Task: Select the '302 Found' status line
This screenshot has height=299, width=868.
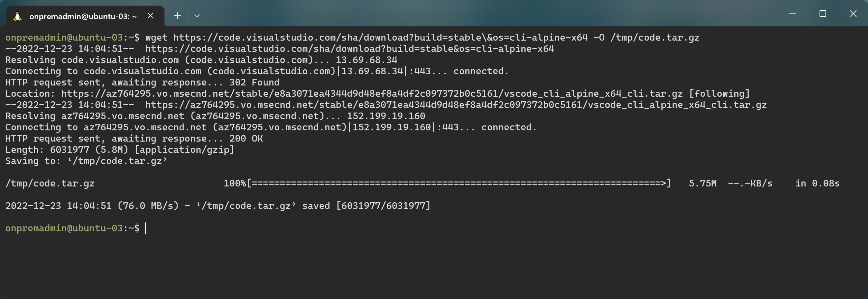Action: 254,82
